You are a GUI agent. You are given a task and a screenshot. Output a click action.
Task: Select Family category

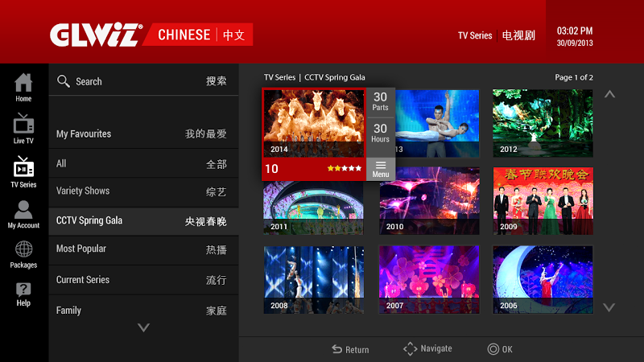[x=143, y=311]
